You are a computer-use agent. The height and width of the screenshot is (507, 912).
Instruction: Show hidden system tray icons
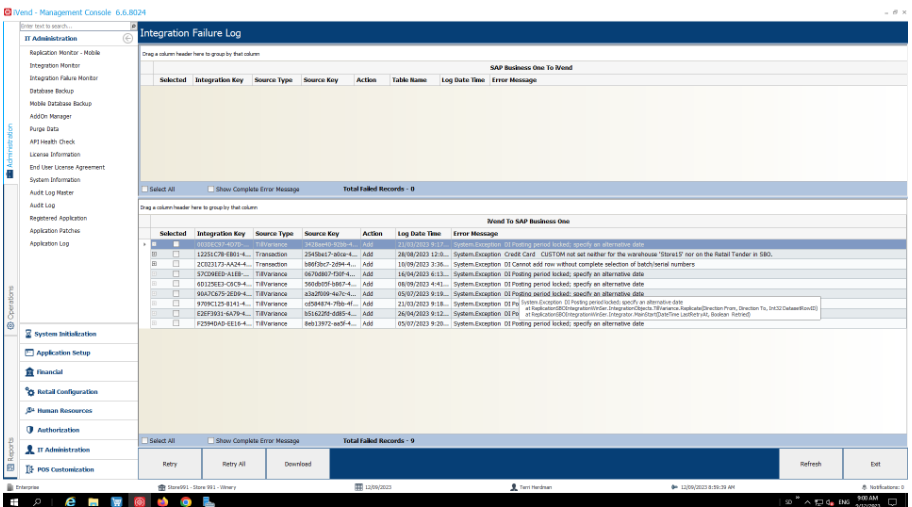[807, 502]
